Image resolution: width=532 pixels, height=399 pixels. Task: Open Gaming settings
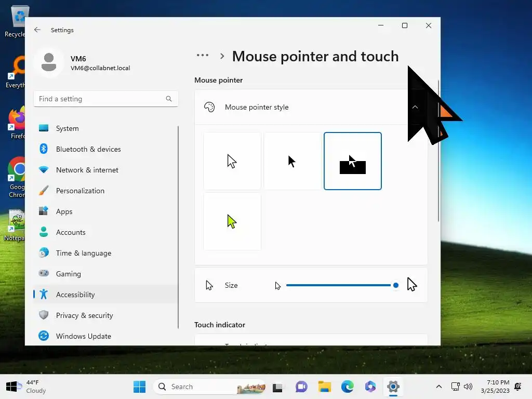[x=106, y=273]
